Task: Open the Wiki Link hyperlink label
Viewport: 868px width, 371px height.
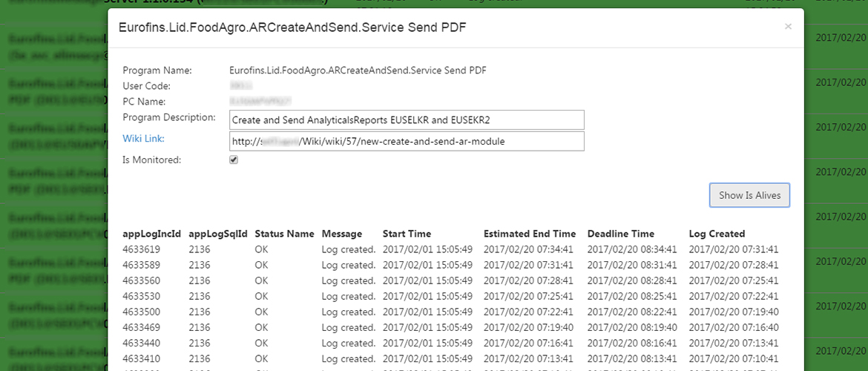Action: click(144, 139)
